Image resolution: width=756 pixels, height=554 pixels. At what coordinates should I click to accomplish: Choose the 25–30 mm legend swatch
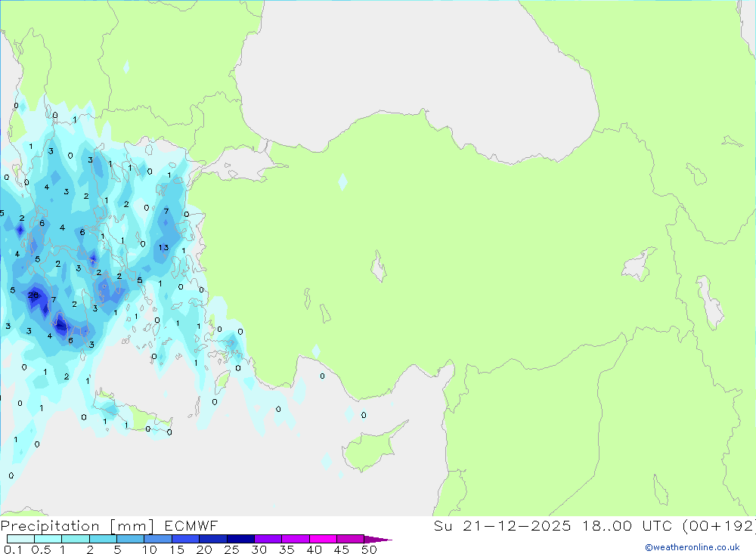[x=240, y=539]
